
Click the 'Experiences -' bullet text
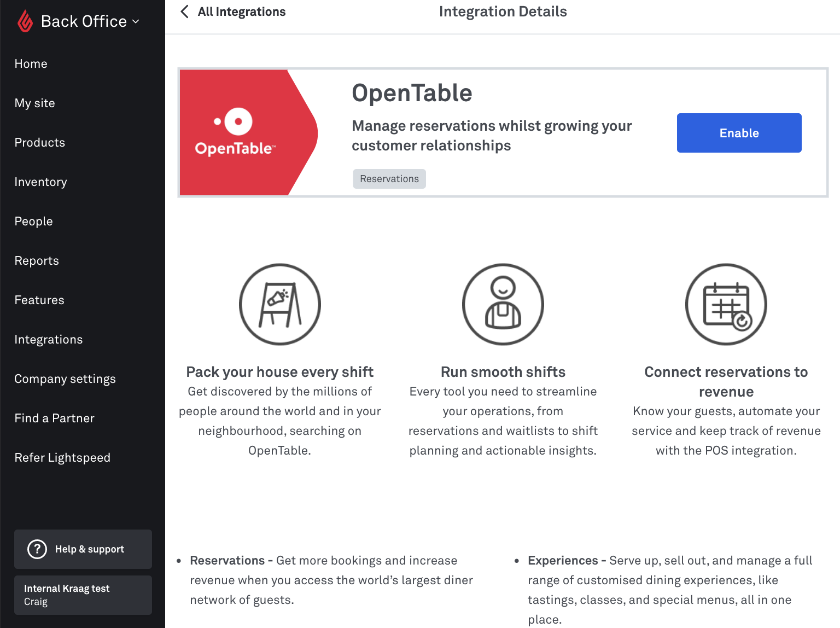pos(567,561)
